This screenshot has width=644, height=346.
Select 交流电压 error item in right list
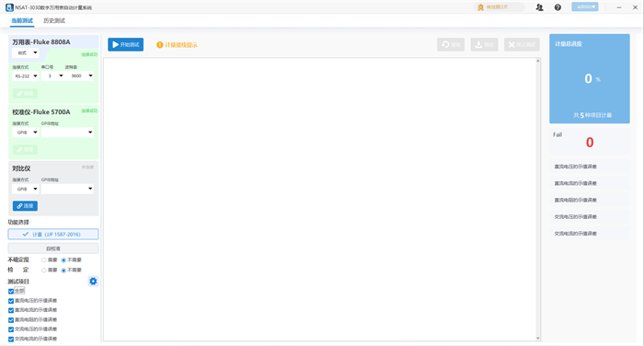point(590,216)
